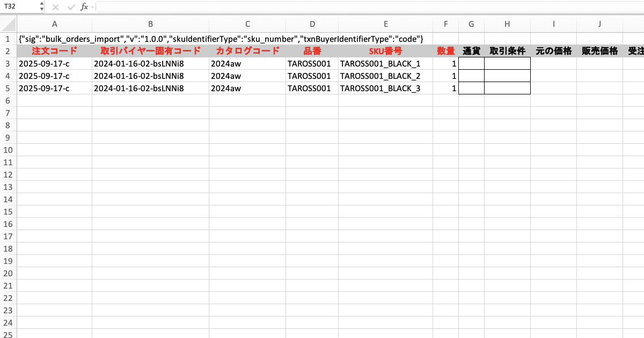The width and height of the screenshot is (644, 338).
Task: Click the empty 通貨 cell in row 4
Action: pos(471,76)
